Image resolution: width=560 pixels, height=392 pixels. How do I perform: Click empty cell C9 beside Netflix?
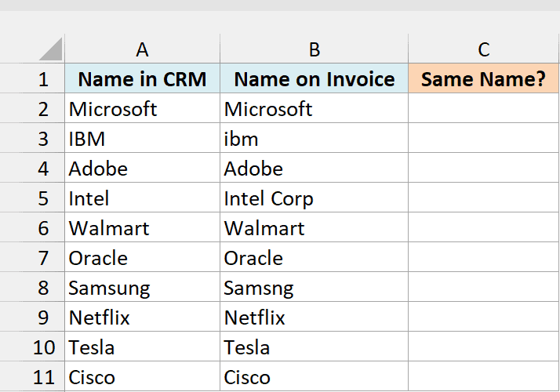(x=484, y=318)
